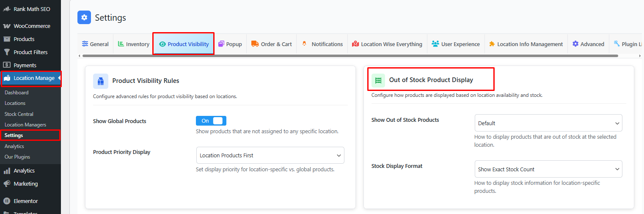Screen dimensions: 644x214
Task: Click the sliders icon on General tab
Action: tap(85, 44)
